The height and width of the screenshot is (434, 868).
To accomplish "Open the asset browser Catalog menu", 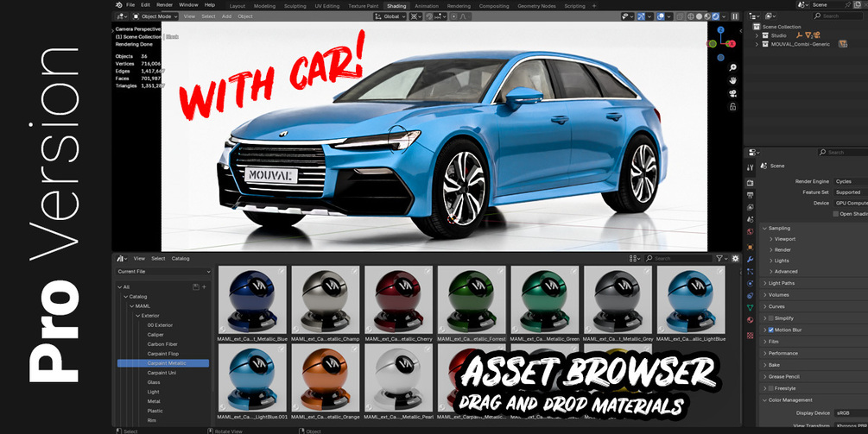I will (181, 259).
